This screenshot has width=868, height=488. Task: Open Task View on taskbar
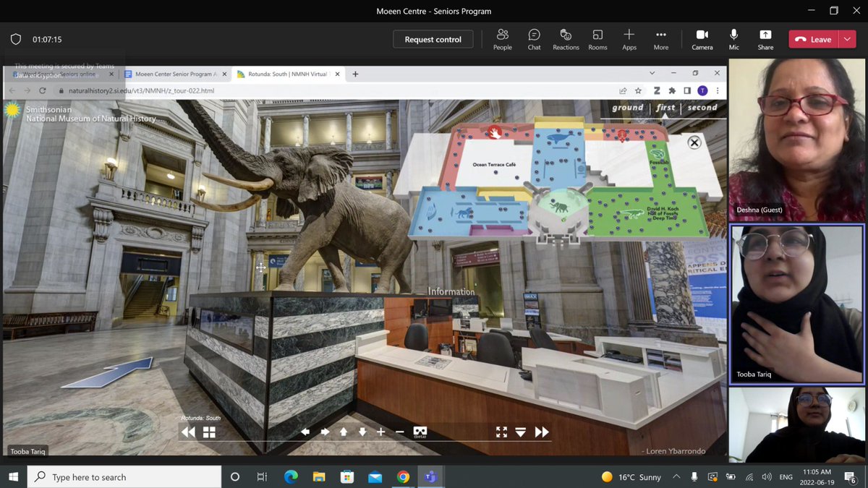coord(262,476)
